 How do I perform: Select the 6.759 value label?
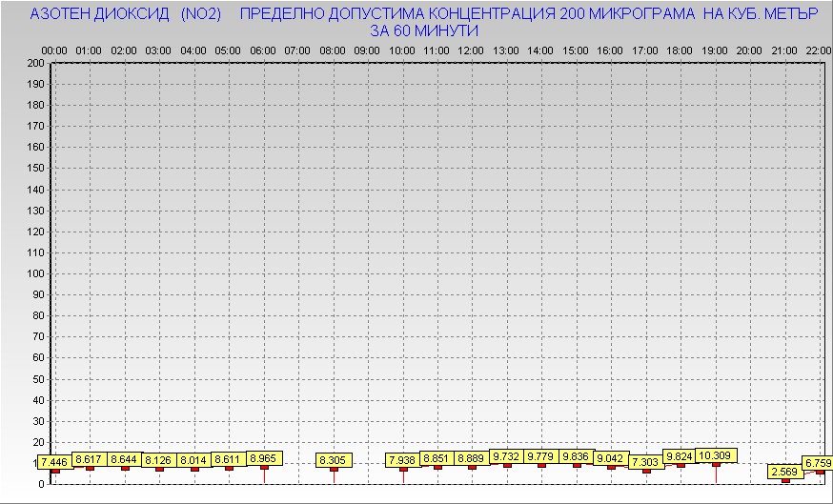[818, 463]
